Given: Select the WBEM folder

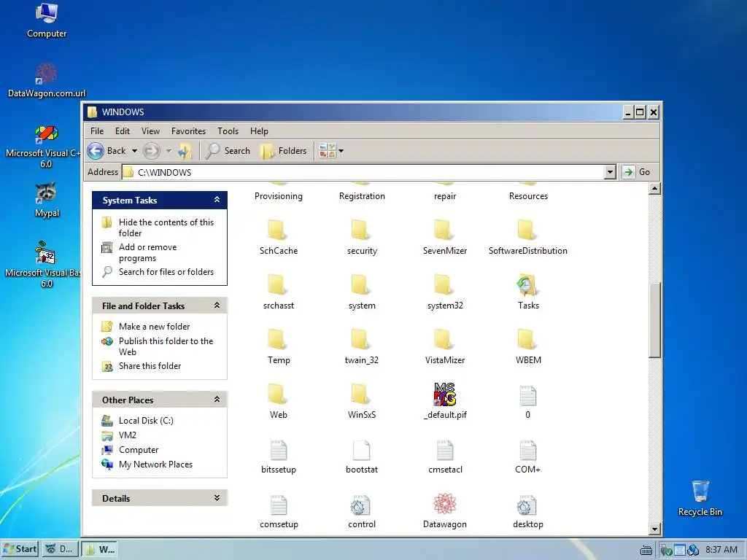Looking at the screenshot, I should (528, 346).
